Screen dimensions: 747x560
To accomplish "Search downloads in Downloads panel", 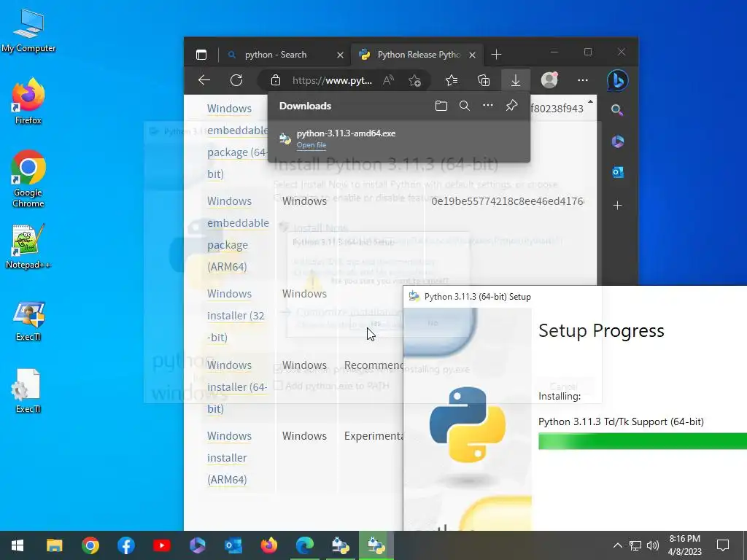I will coord(465,106).
